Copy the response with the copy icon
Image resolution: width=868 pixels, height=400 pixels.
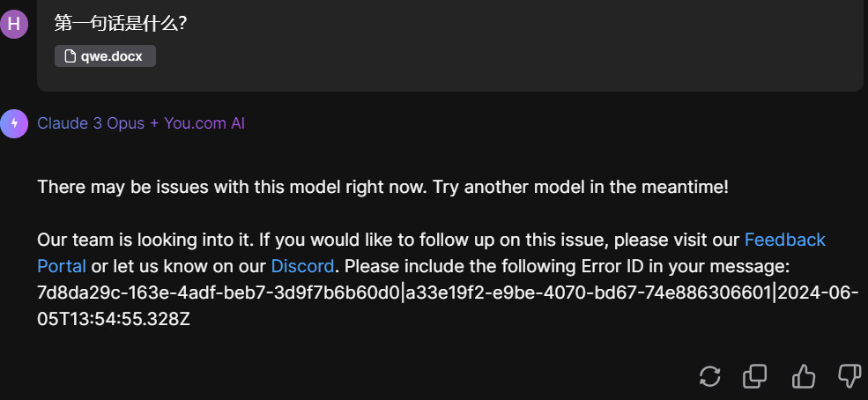pyautogui.click(x=755, y=376)
